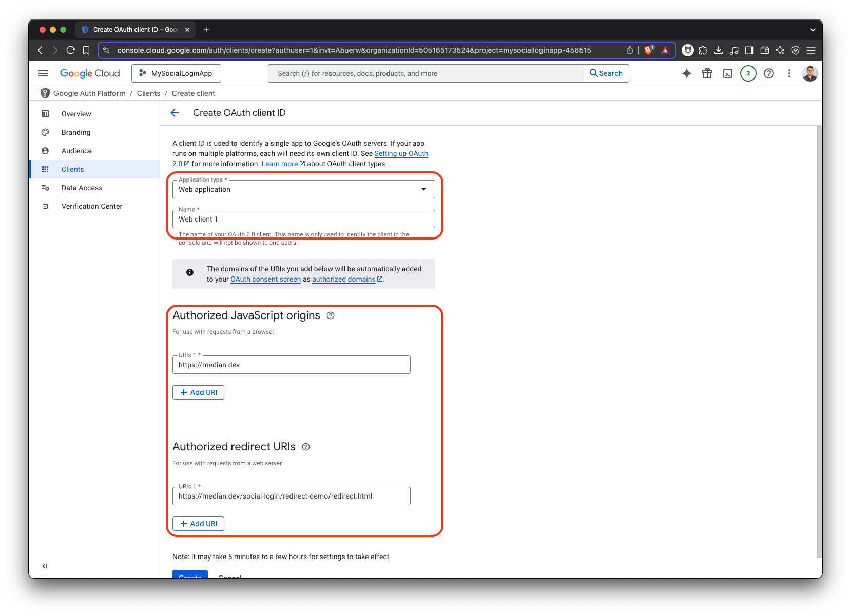
Task: Open the Brave Wallet icon
Action: tap(765, 50)
